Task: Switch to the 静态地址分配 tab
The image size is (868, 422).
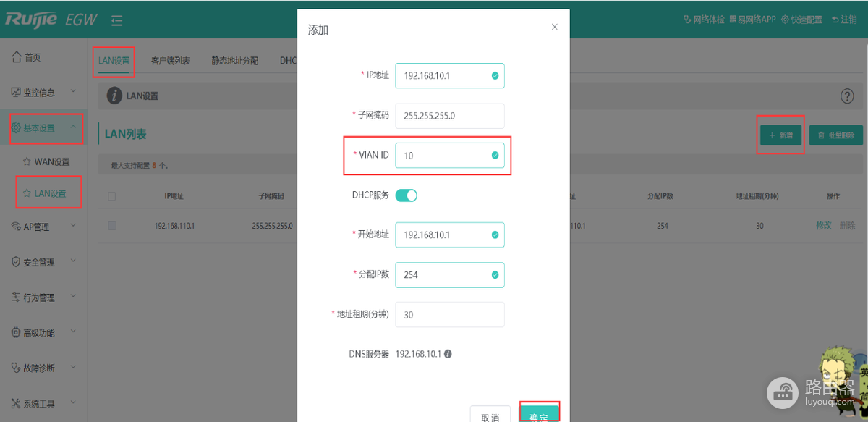Action: click(234, 61)
